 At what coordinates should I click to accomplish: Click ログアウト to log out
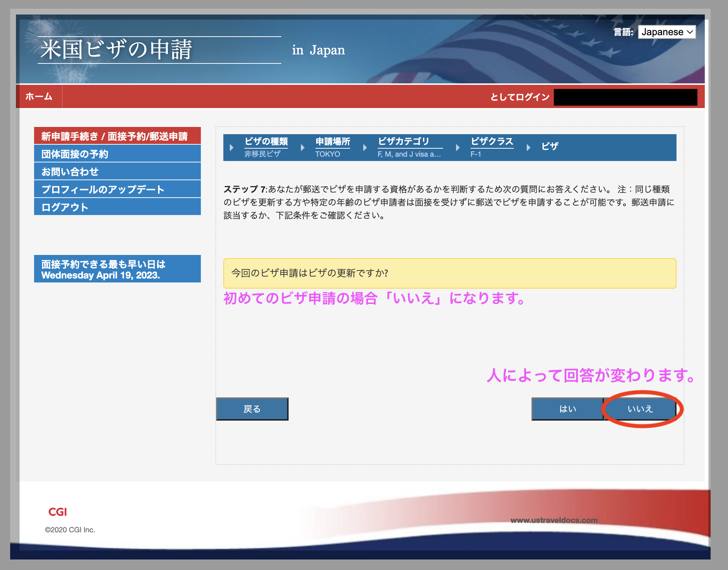point(117,207)
